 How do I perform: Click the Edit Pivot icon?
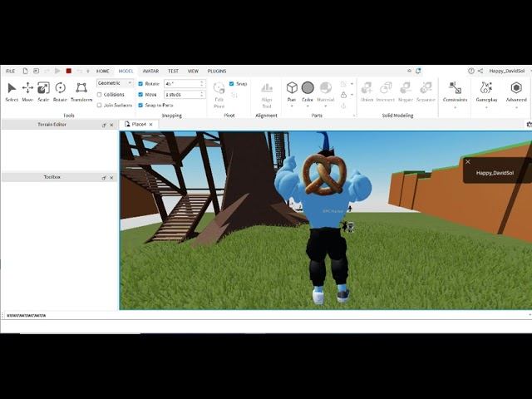(219, 89)
